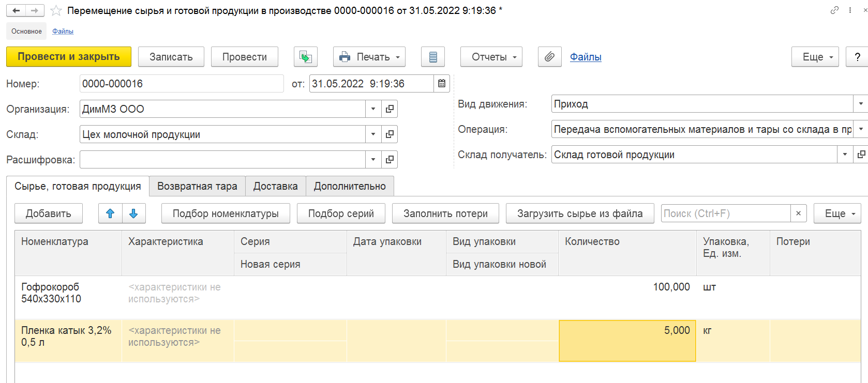Click Подбор номенклатуры button

click(x=226, y=213)
